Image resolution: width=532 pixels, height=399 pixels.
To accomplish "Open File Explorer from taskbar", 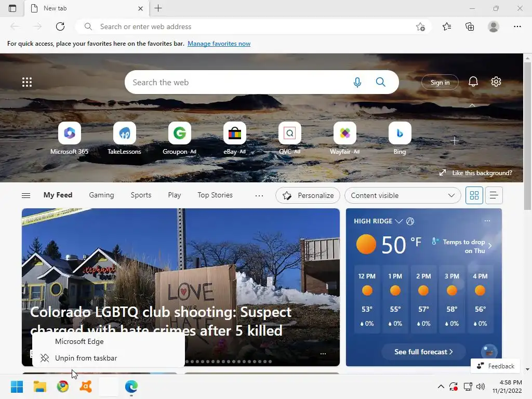I will click(x=39, y=387).
